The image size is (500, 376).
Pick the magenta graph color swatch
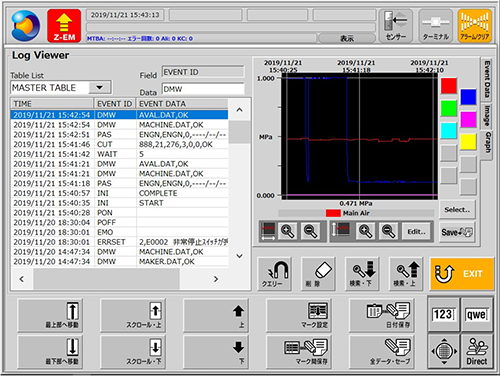pos(468,119)
